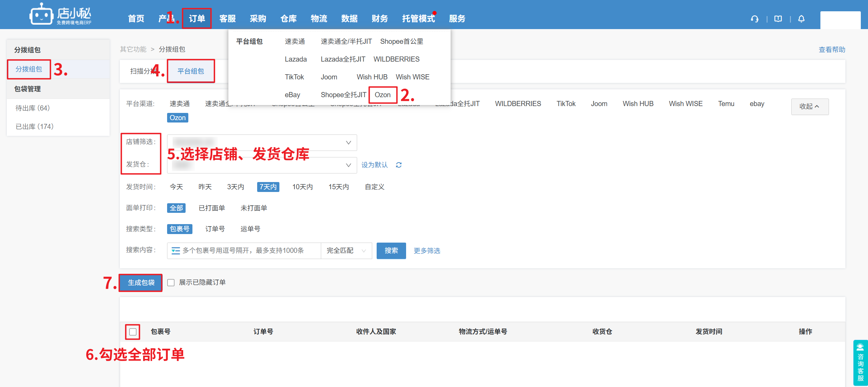Set search type to 包裹号
The width and height of the screenshot is (868, 387).
[180, 229]
